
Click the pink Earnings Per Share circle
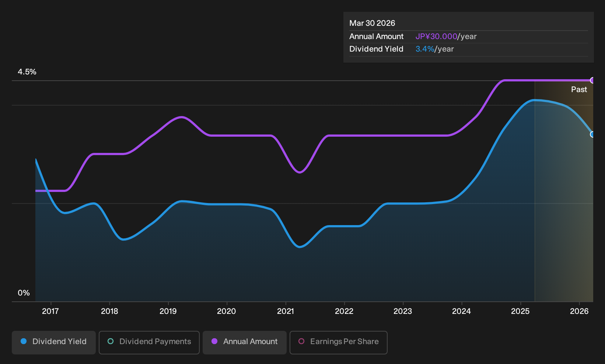(301, 342)
